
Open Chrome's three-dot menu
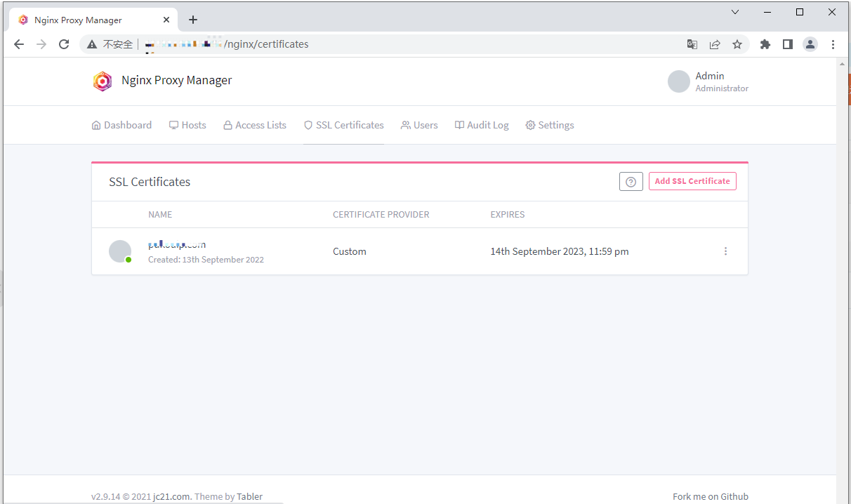[833, 44]
